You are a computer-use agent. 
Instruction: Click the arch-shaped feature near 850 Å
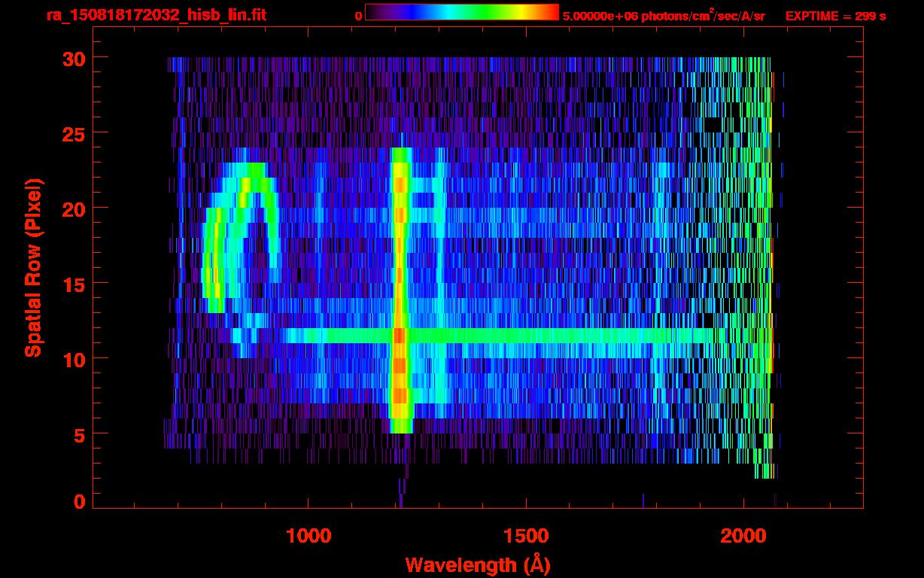[241, 237]
